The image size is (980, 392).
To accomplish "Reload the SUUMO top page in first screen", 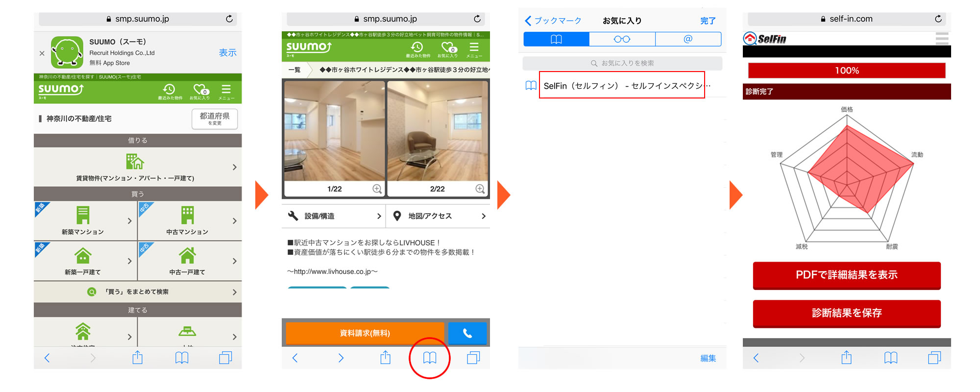I will click(x=229, y=19).
